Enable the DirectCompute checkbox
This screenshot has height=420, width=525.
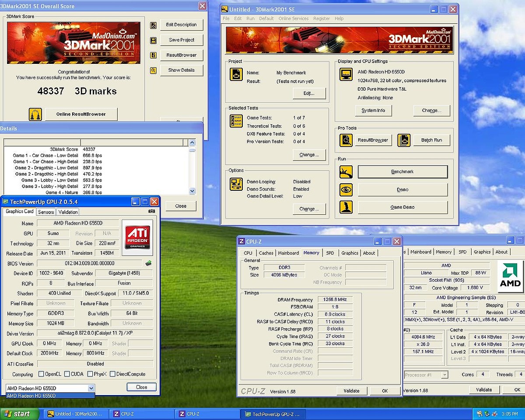click(x=112, y=374)
